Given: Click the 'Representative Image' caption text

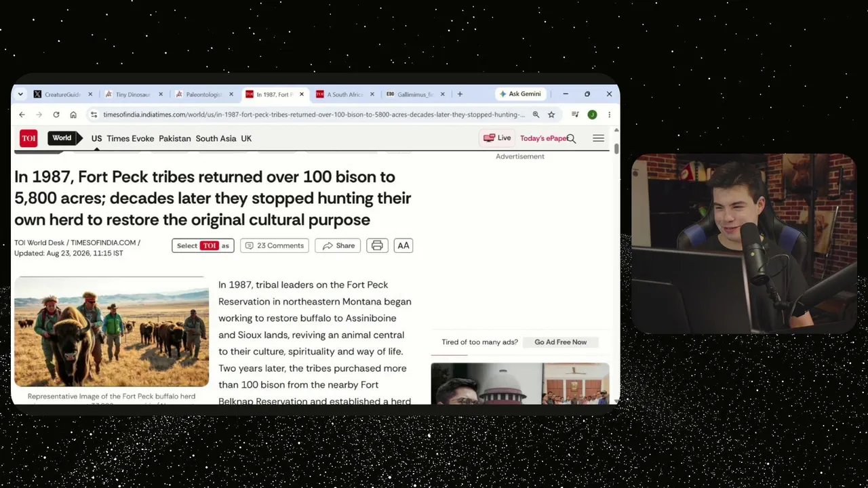Looking at the screenshot, I should point(111,396).
